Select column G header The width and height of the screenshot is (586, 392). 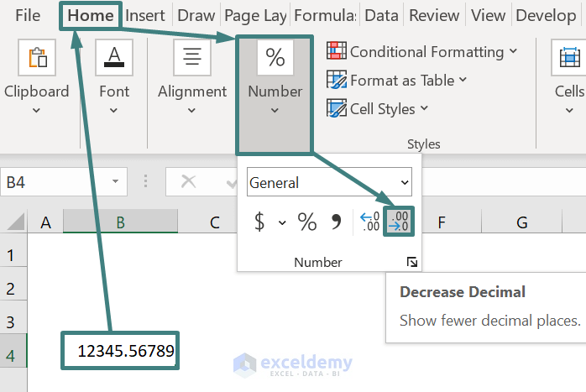pyautogui.click(x=521, y=222)
